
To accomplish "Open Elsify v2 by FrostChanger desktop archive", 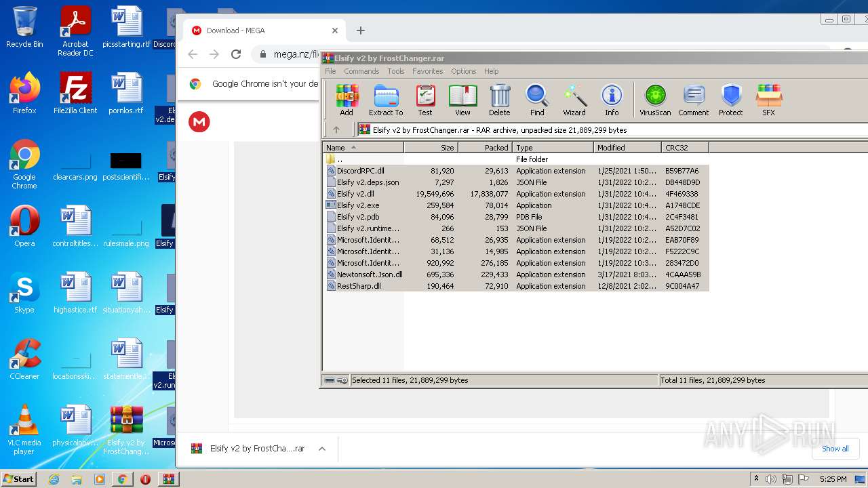I will coord(127,430).
